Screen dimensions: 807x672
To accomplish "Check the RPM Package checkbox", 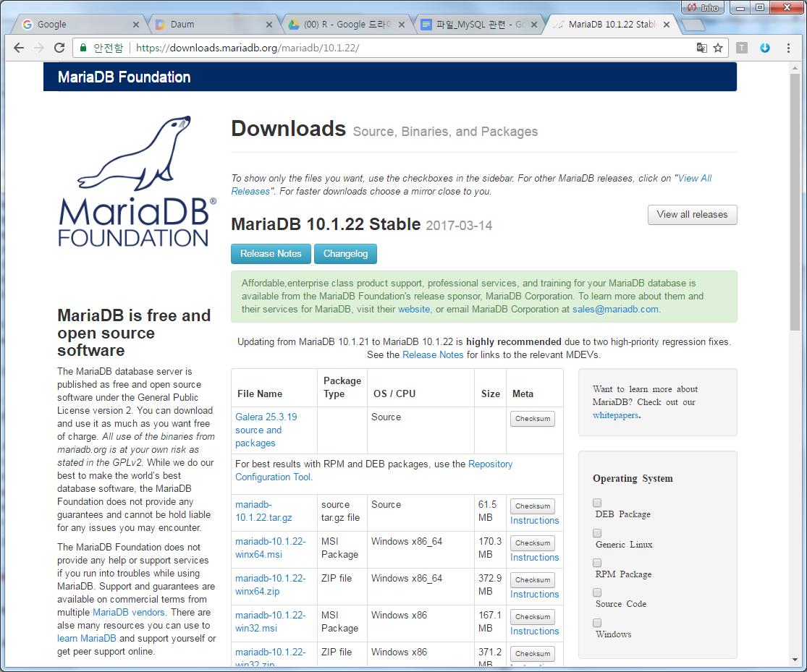I will click(x=597, y=563).
